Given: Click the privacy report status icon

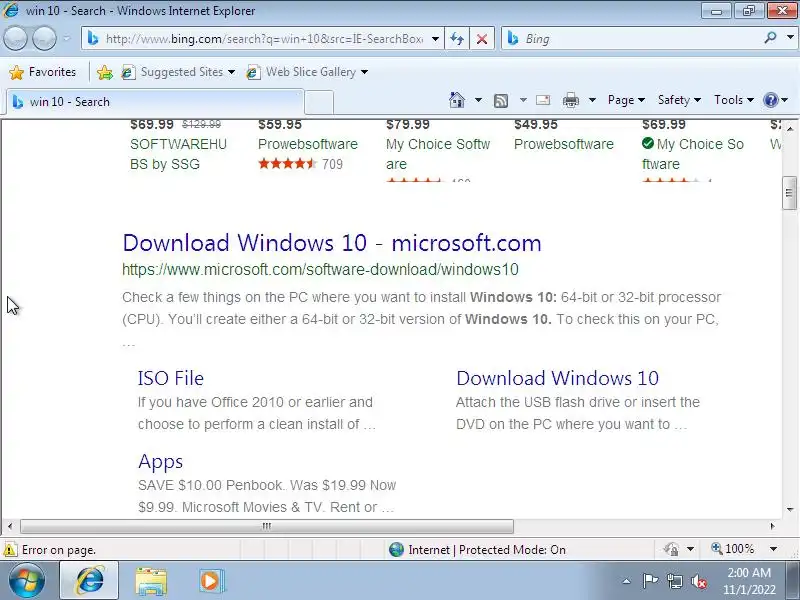Looking at the screenshot, I should pos(671,549).
